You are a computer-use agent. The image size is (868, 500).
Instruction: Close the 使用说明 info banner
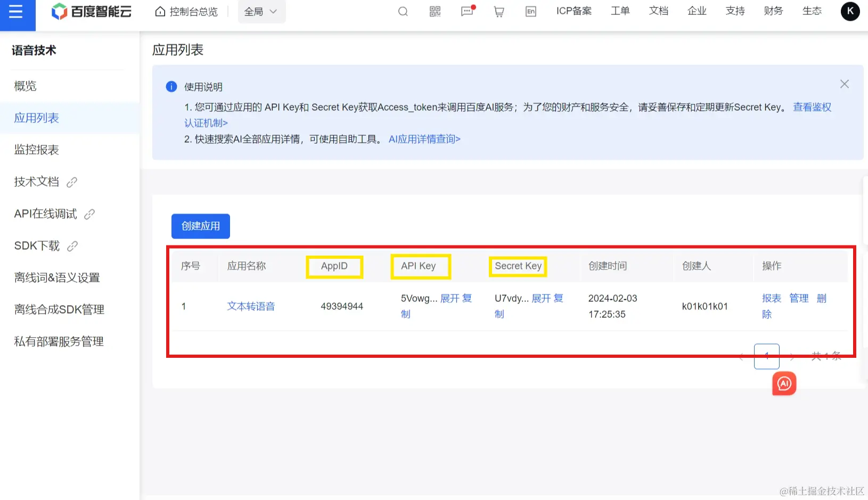pyautogui.click(x=845, y=84)
